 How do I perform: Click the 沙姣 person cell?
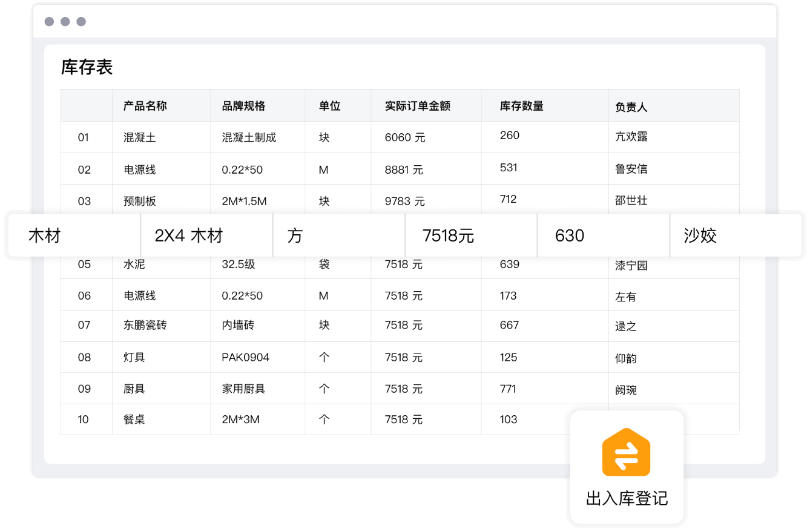pyautogui.click(x=700, y=235)
